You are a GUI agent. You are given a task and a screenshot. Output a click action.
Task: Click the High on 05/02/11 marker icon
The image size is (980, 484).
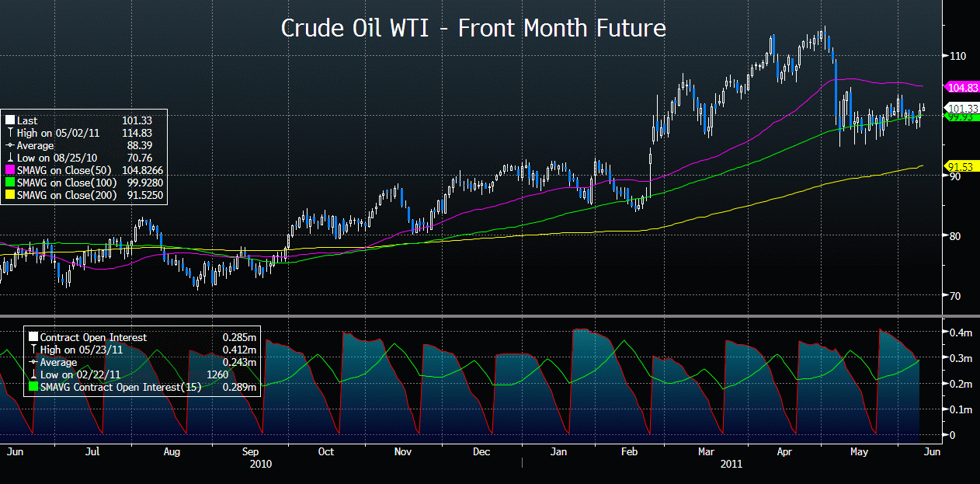point(9,133)
